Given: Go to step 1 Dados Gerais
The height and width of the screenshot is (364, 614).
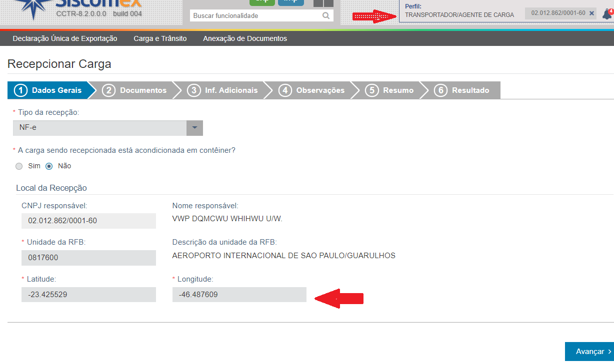Looking at the screenshot, I should (48, 90).
